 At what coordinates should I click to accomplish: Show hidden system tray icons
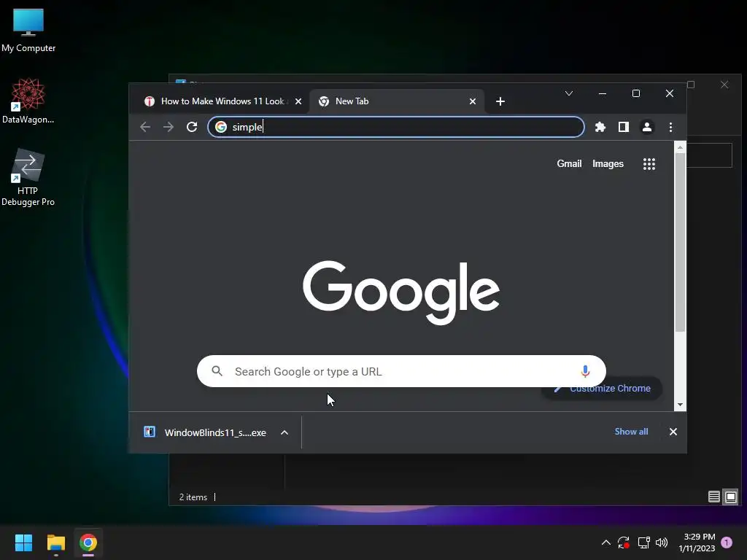606,542
